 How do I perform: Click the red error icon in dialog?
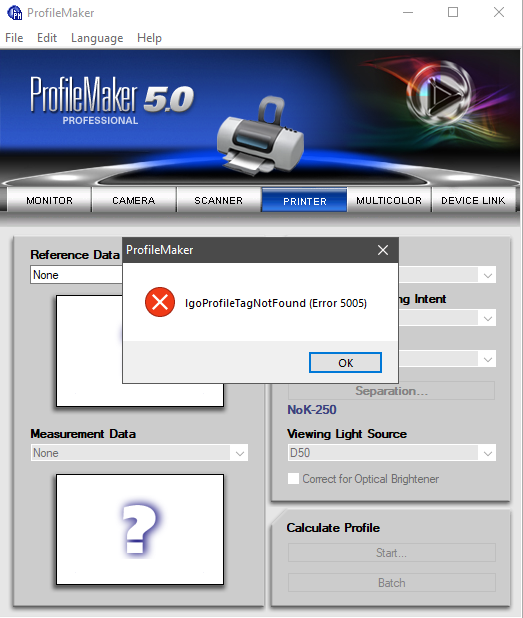[x=160, y=302]
